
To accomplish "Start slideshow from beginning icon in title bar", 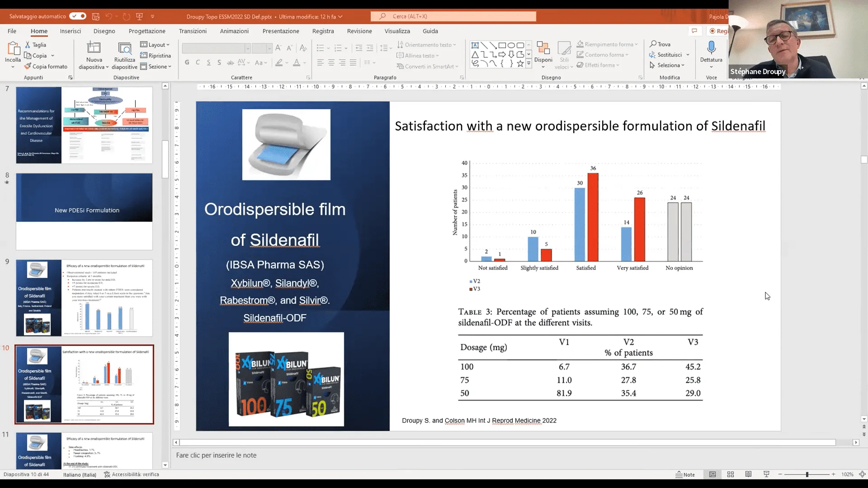I will pos(140,16).
